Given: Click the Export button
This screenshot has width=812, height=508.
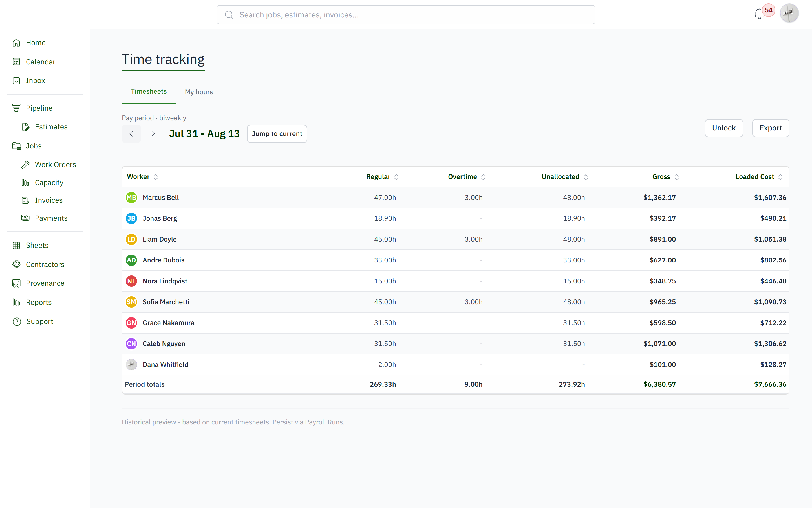Looking at the screenshot, I should [770, 128].
